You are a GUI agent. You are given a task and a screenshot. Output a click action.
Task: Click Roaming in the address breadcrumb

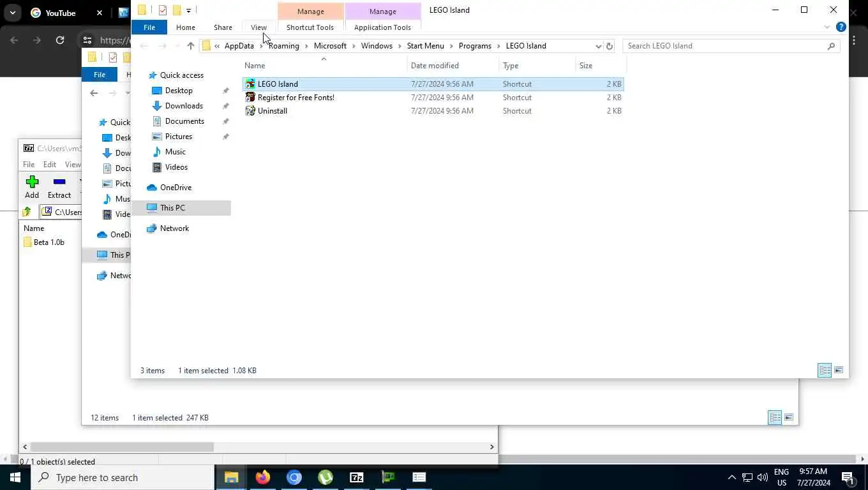(x=284, y=46)
